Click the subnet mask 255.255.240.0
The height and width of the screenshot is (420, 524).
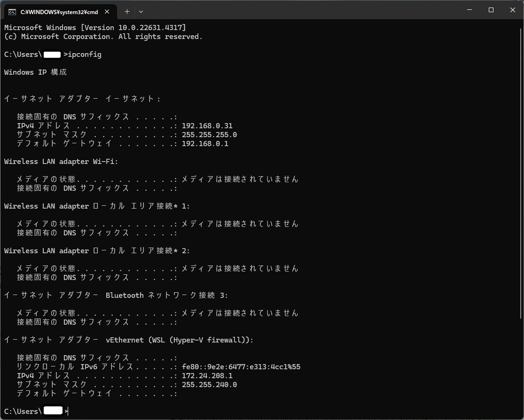(209, 385)
